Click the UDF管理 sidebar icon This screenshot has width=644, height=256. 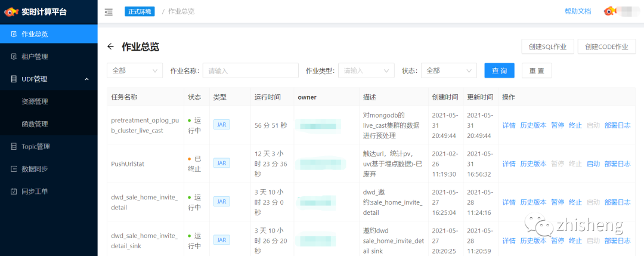pyautogui.click(x=14, y=79)
